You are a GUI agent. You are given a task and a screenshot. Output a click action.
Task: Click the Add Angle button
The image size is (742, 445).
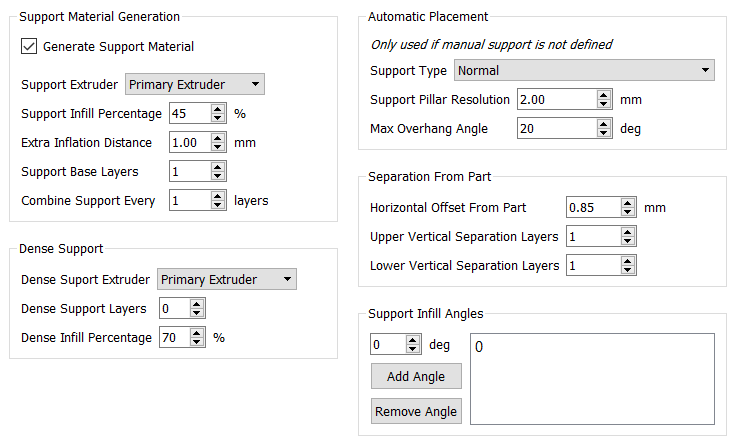tap(416, 377)
